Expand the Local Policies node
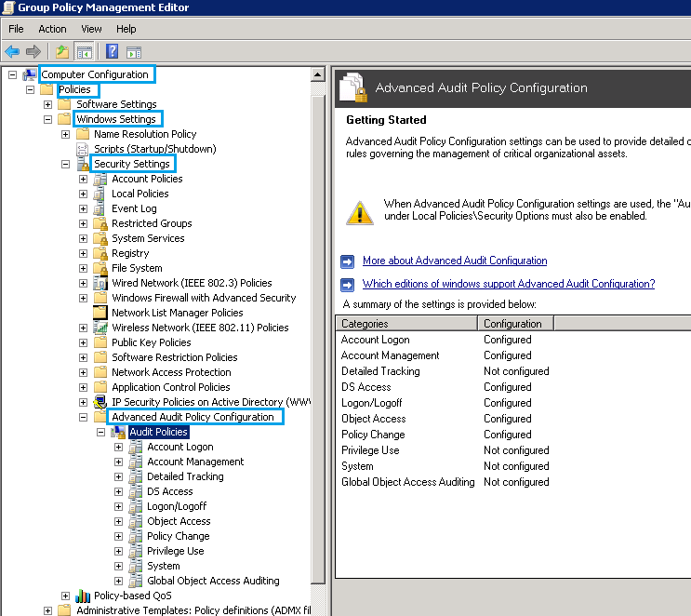Screen dimensions: 691x616 pyautogui.click(x=84, y=194)
